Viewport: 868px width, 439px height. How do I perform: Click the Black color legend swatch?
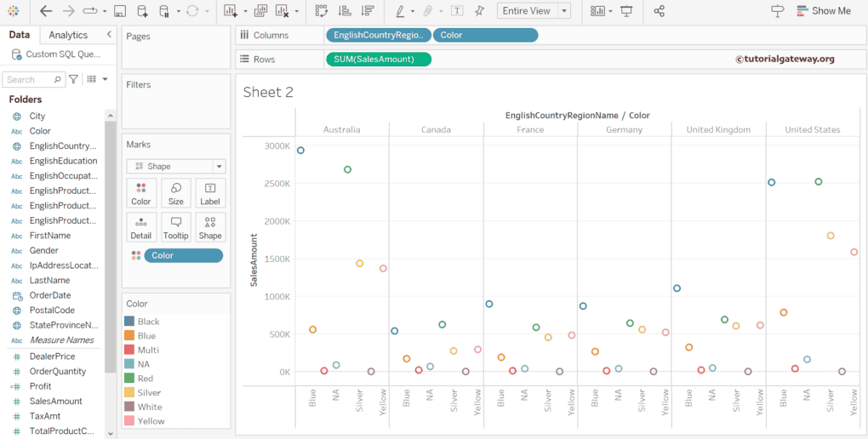129,322
